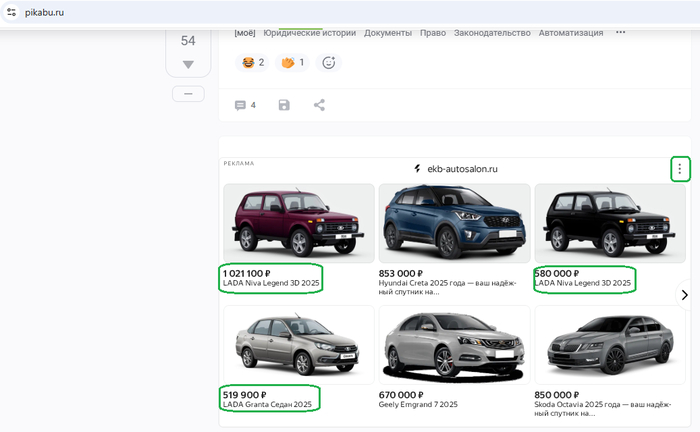This screenshot has height=432, width=700.
Task: Click the minus button below the rating
Action: (x=188, y=94)
